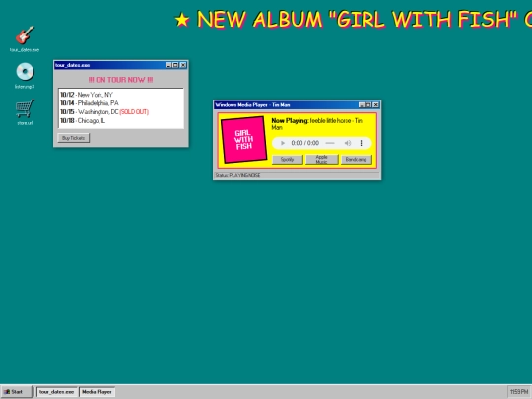
Task: Switch to Media Player in the taskbar
Action: (x=97, y=392)
